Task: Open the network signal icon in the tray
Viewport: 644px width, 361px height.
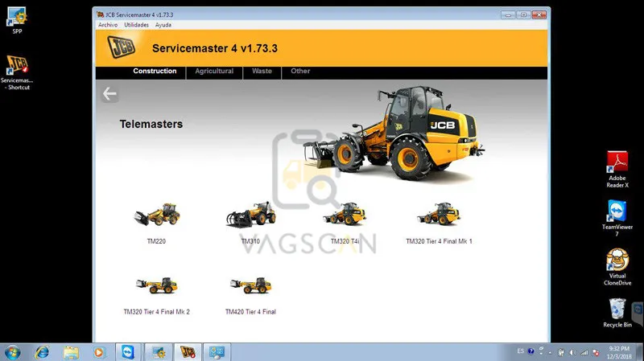Action: pos(584,352)
